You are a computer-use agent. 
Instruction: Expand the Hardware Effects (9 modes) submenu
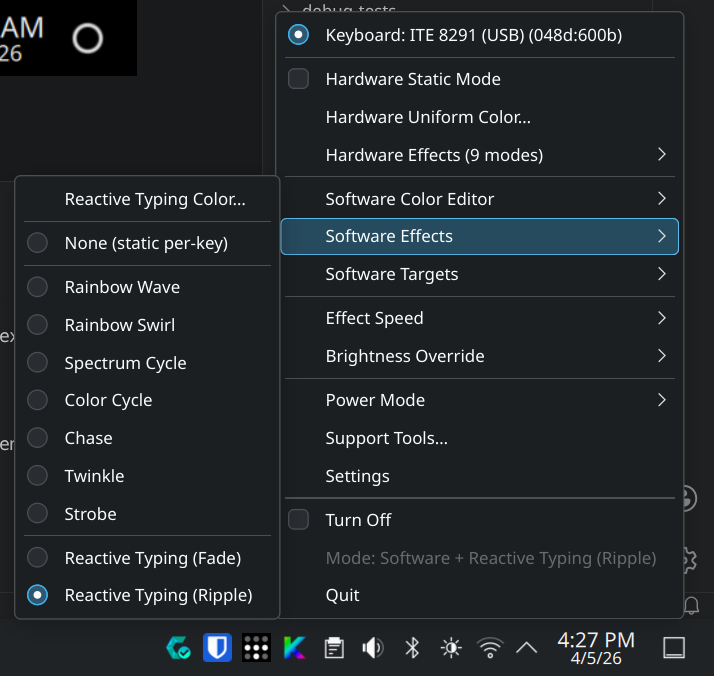(x=479, y=155)
